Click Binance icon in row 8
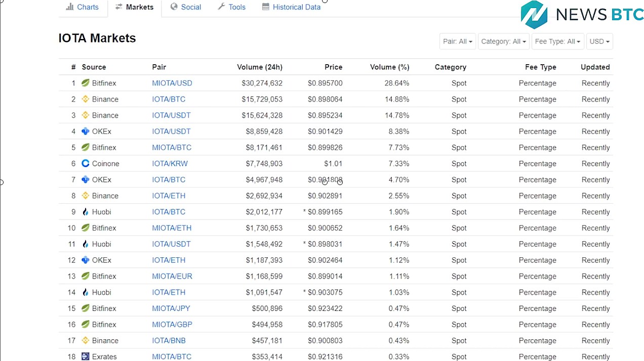The image size is (644, 361). pyautogui.click(x=86, y=196)
